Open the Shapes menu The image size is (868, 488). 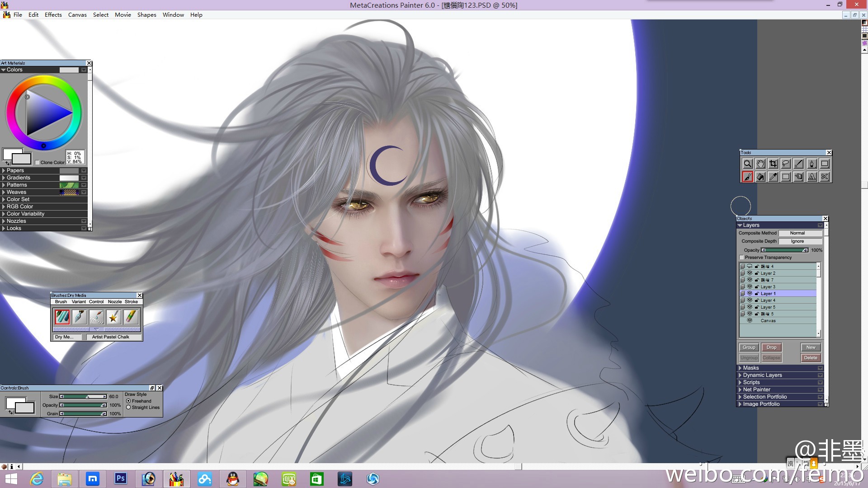tap(147, 15)
